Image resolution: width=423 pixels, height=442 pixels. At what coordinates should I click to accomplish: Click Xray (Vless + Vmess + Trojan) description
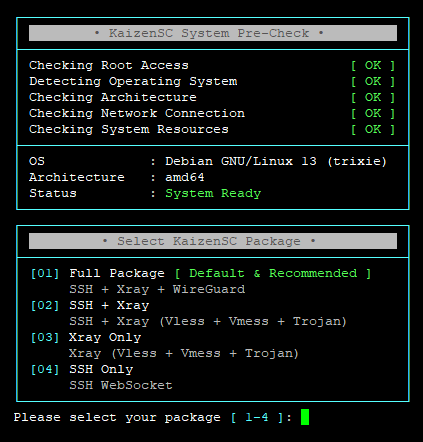[x=184, y=353]
